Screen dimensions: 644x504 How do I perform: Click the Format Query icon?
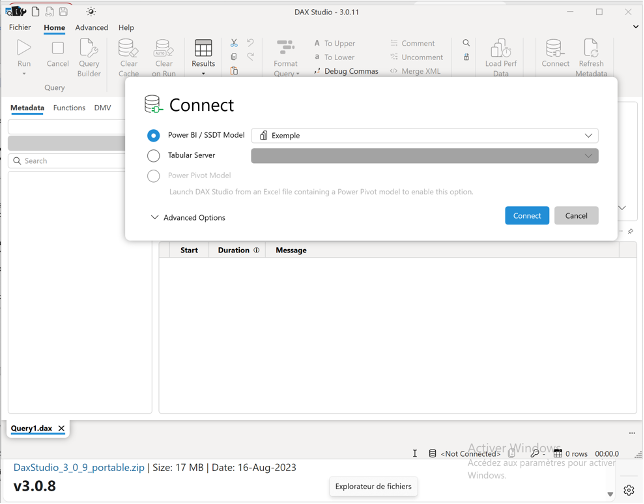pos(285,47)
